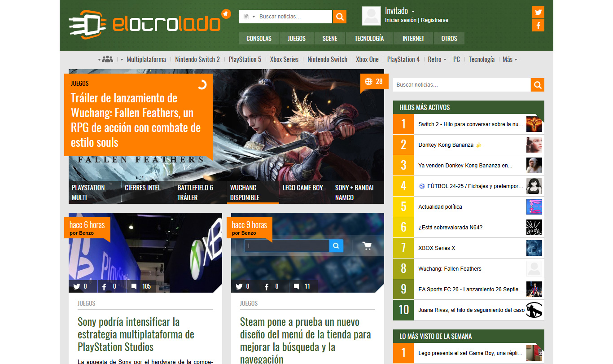Screen dimensions: 613x364
Task: Open the Wuchang: Fallen Feathers thread
Action: point(450,269)
